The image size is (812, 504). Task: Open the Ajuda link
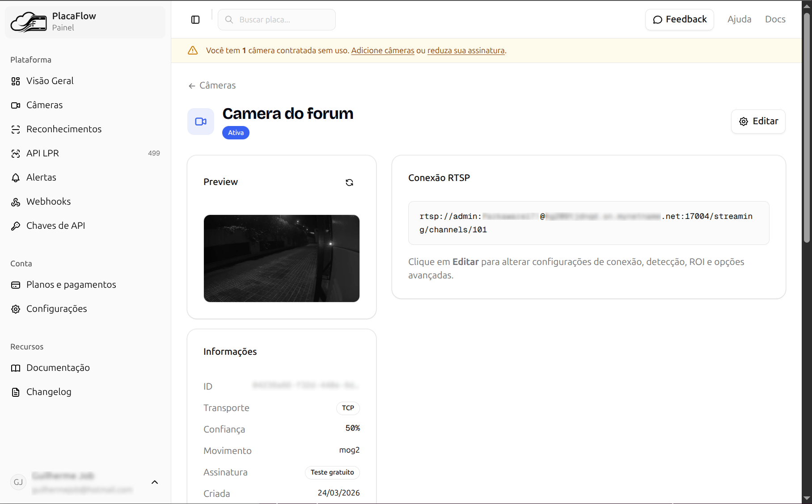point(739,19)
